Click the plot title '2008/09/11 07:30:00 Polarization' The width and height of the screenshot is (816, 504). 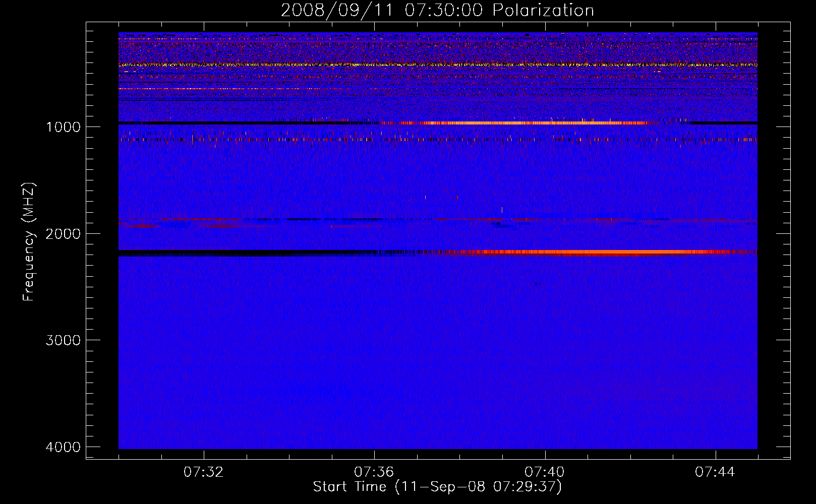point(437,10)
